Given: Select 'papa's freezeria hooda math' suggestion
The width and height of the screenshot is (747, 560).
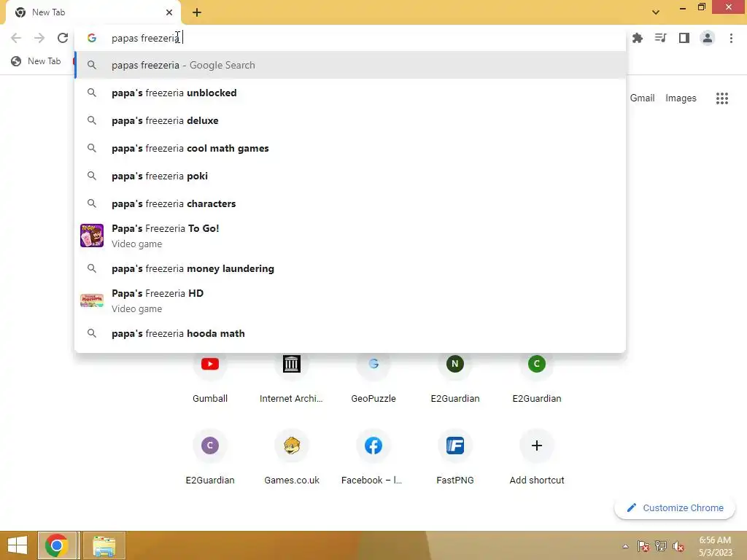Looking at the screenshot, I should (x=350, y=333).
